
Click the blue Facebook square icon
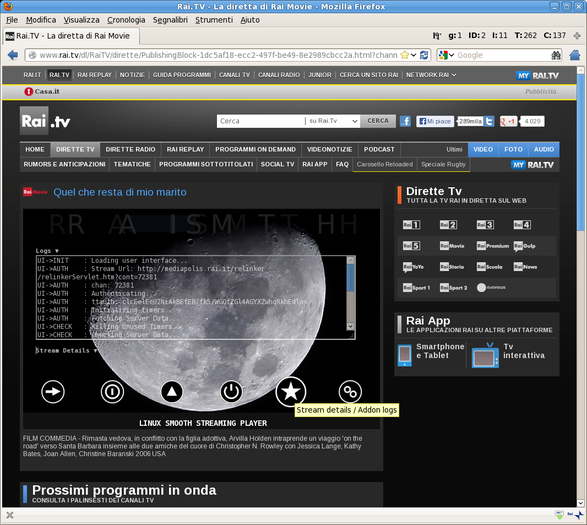click(405, 121)
